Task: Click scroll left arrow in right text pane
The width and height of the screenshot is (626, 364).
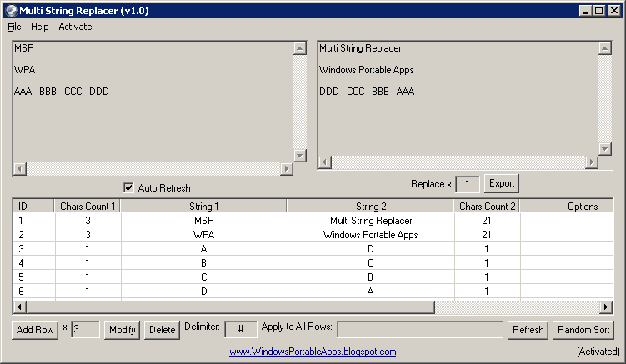Action: (x=325, y=162)
